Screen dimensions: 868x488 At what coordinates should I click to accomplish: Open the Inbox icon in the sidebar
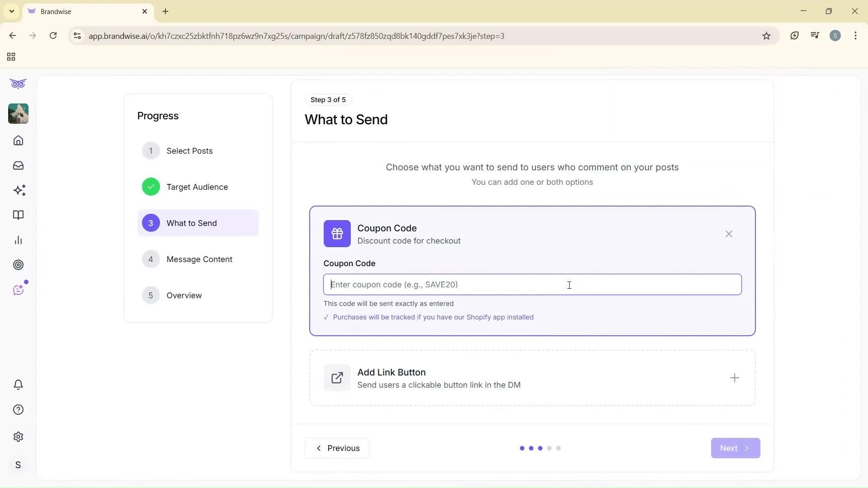coord(18,165)
